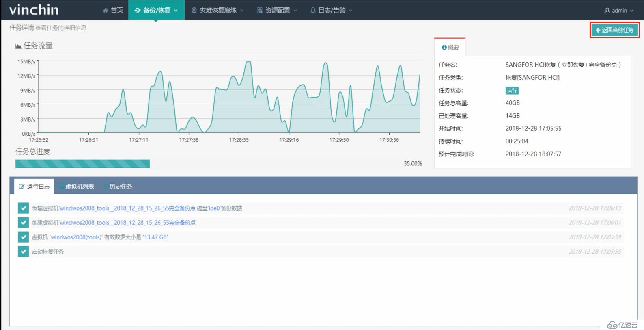Image resolution: width=644 pixels, height=330 pixels.
Task: Expand the 备份/恢复 dropdown arrow
Action: 176,11
